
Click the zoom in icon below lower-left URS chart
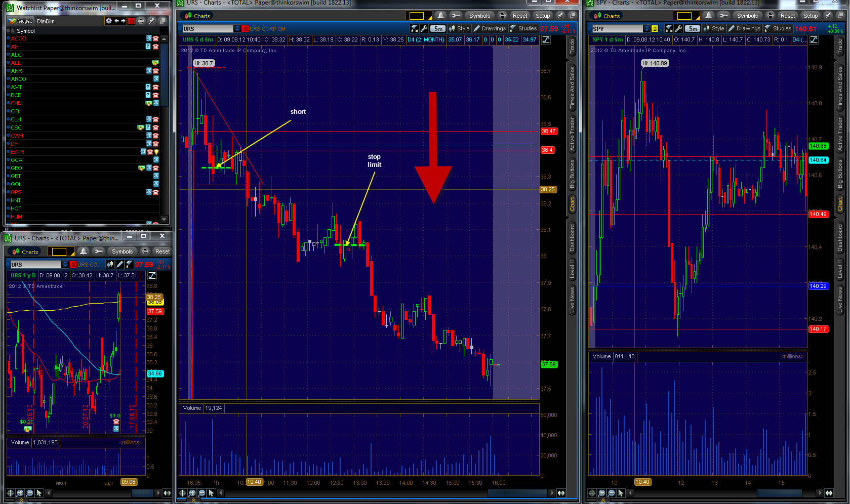[x=20, y=493]
